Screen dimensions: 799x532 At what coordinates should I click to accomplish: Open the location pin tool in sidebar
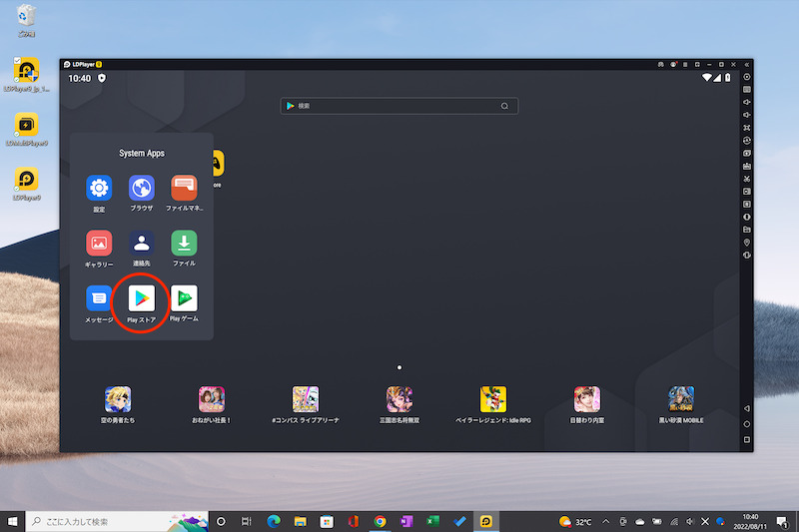pyautogui.click(x=747, y=243)
